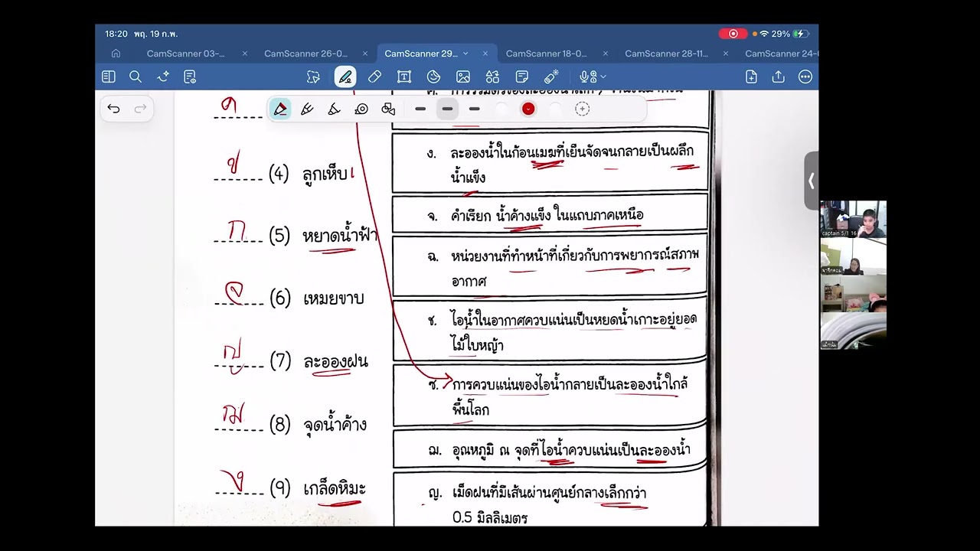Select the Sticky note tool
The image size is (980, 551).
tap(522, 77)
